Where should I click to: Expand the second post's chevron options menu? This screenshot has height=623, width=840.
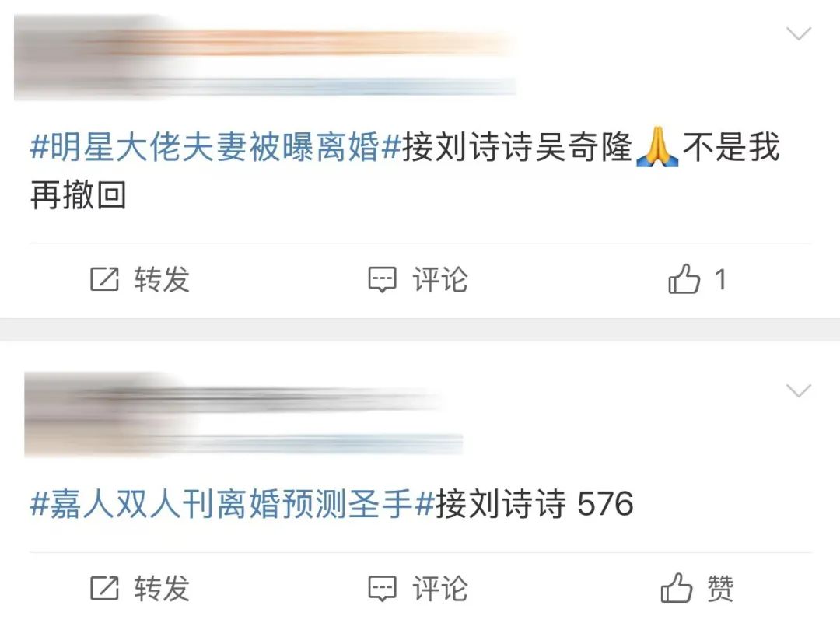click(799, 390)
